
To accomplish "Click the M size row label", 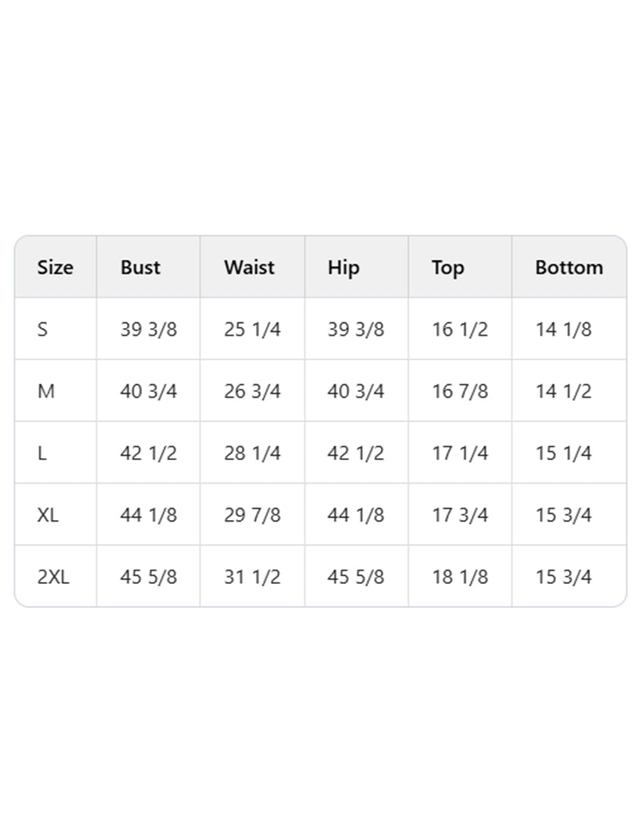I will point(46,391).
